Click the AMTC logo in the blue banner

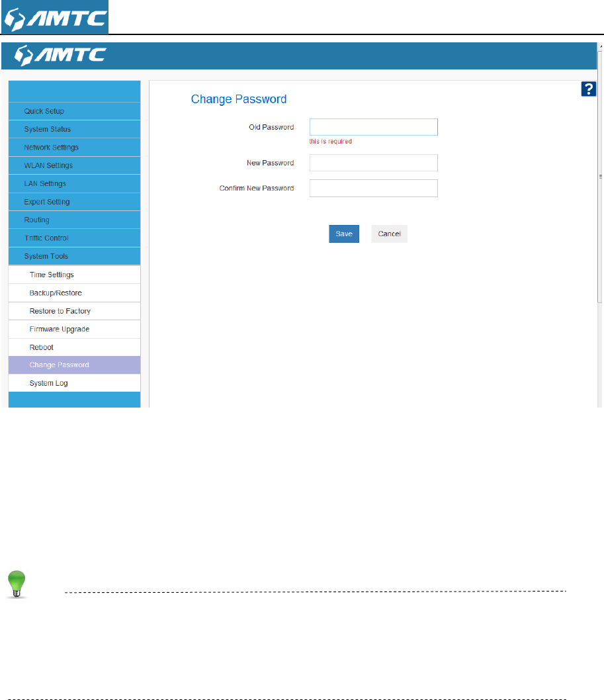60,56
